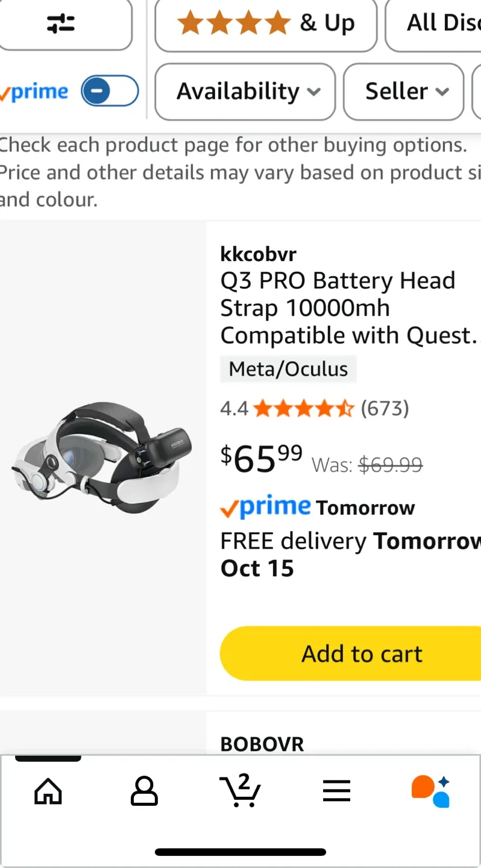
Task: Open the 673 reviews count link
Action: (x=385, y=409)
